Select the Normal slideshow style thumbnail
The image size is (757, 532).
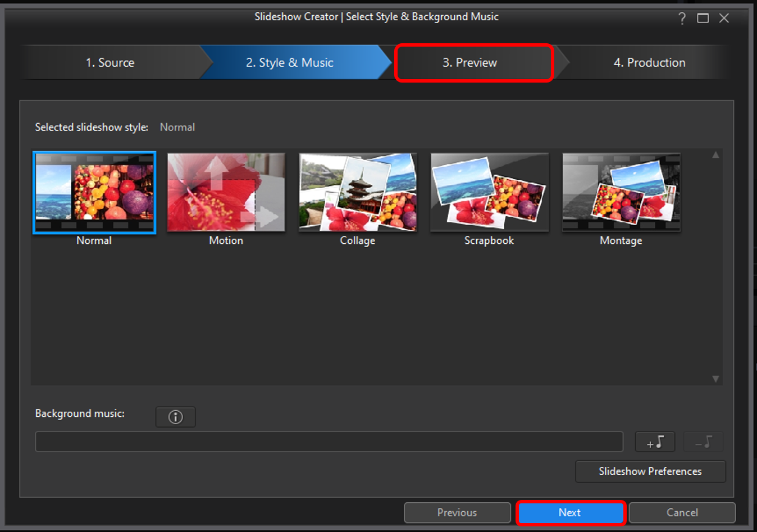tap(94, 192)
